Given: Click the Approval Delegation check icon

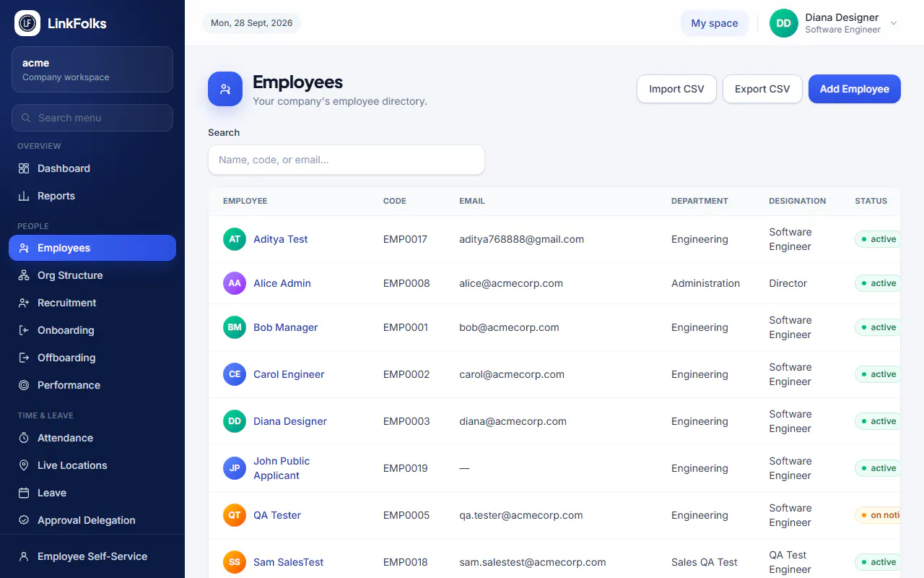Looking at the screenshot, I should pos(24,520).
